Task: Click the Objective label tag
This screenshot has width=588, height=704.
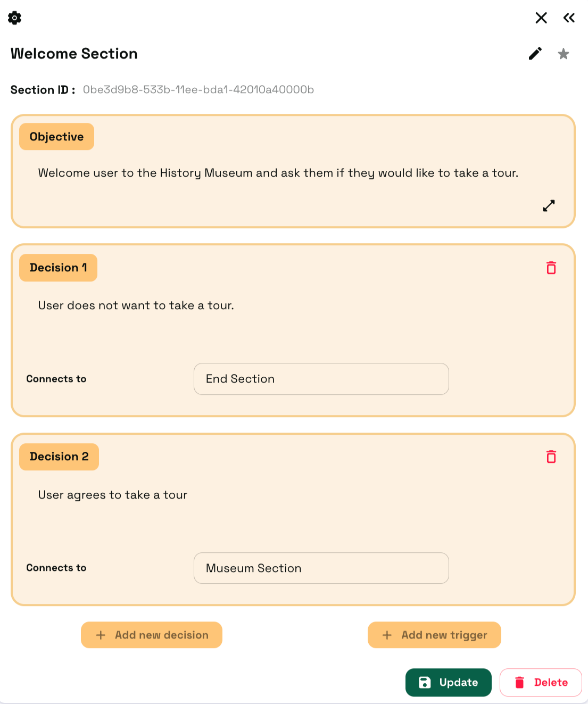Action: [x=56, y=137]
